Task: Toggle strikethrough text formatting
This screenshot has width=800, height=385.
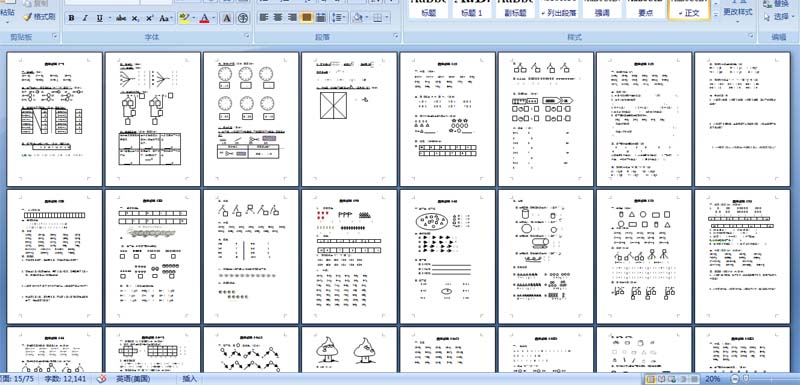Action: (121, 18)
